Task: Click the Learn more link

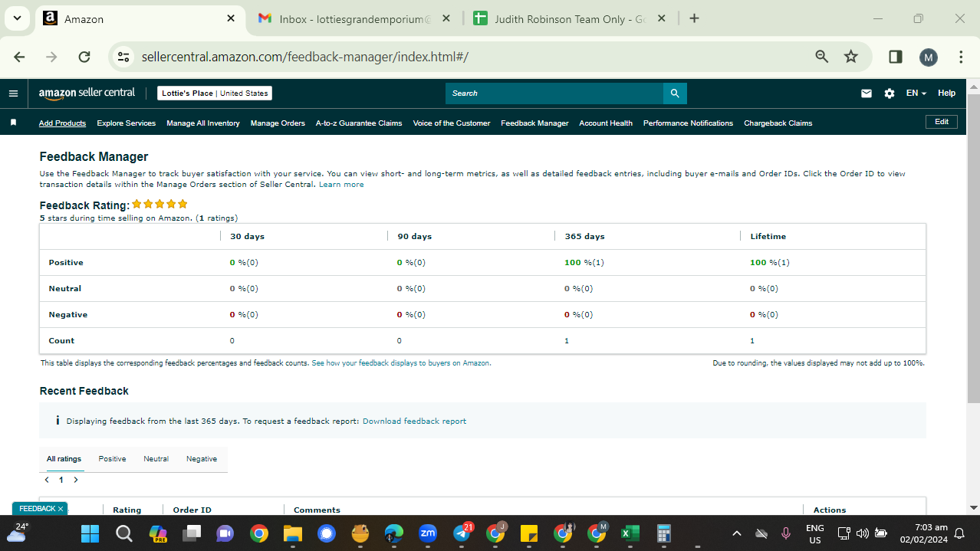Action: [x=341, y=185]
